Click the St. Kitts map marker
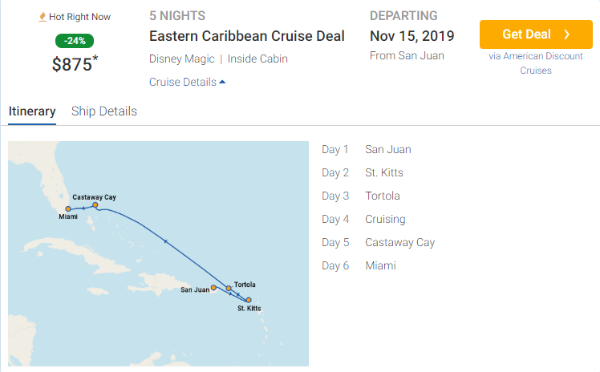 click(248, 300)
